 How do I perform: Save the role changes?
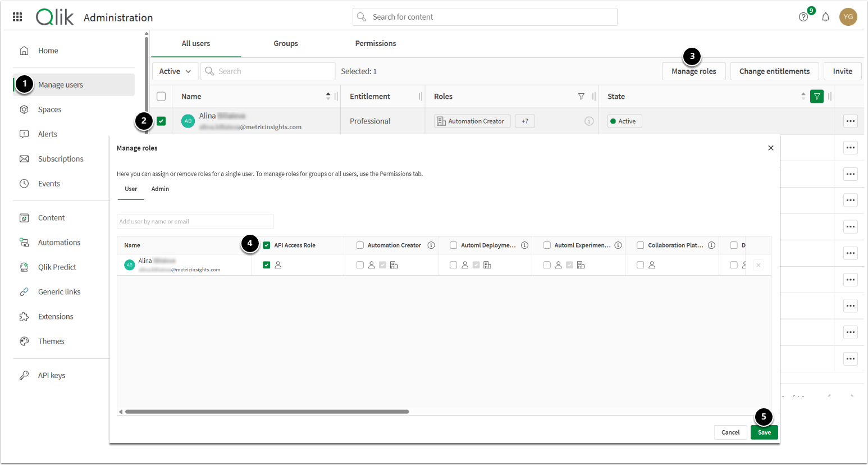764,432
